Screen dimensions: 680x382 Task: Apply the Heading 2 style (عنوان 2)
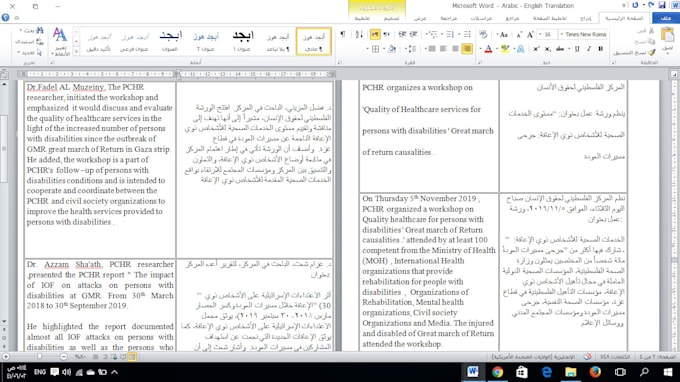pyautogui.click(x=206, y=41)
